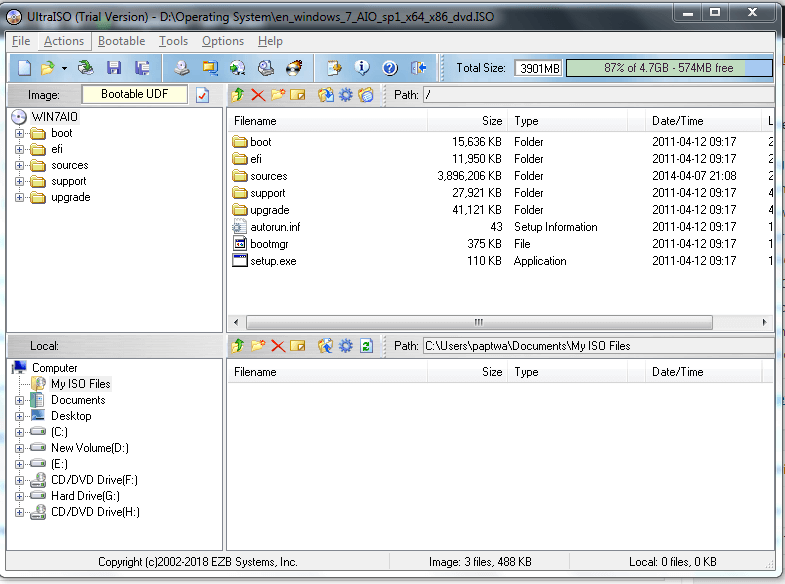
Task: Expand the Documents node in Local tree
Action: pyautogui.click(x=19, y=400)
